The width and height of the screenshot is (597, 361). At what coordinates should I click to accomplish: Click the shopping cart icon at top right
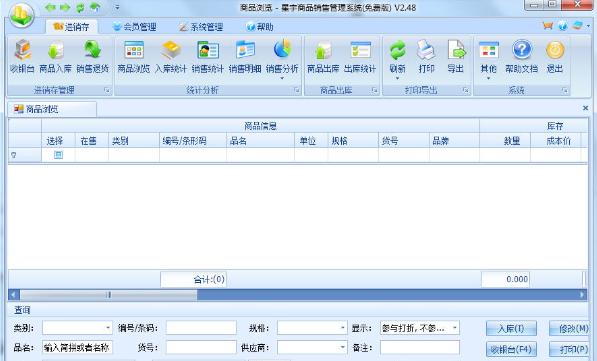[548, 26]
